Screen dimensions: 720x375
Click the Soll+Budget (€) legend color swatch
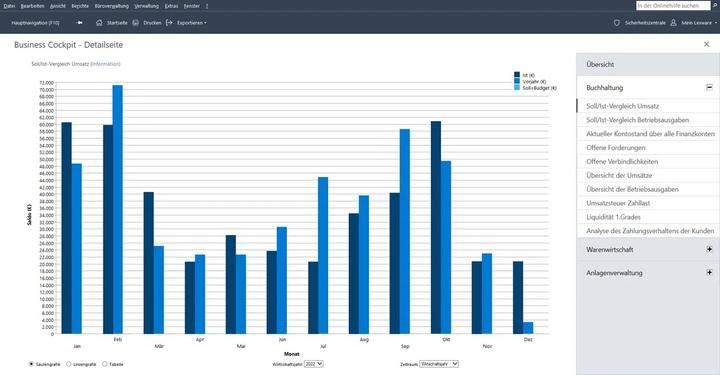[x=517, y=87]
